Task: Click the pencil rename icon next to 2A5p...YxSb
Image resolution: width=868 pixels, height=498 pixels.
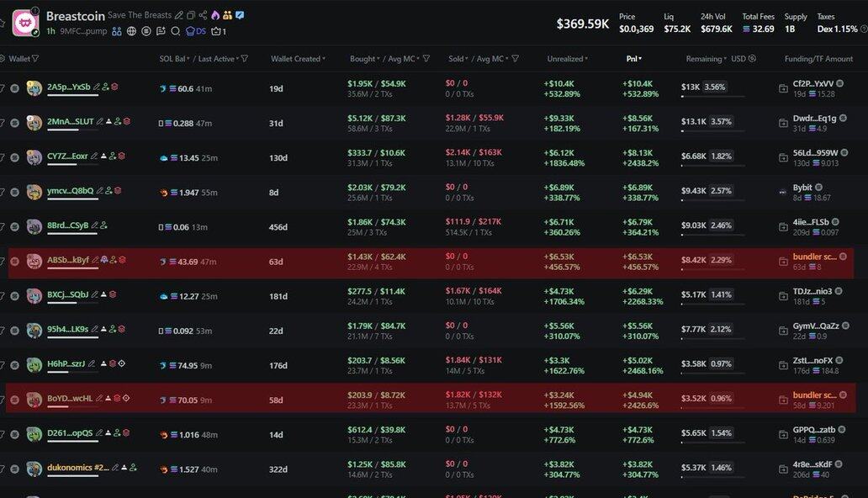Action: [x=97, y=87]
